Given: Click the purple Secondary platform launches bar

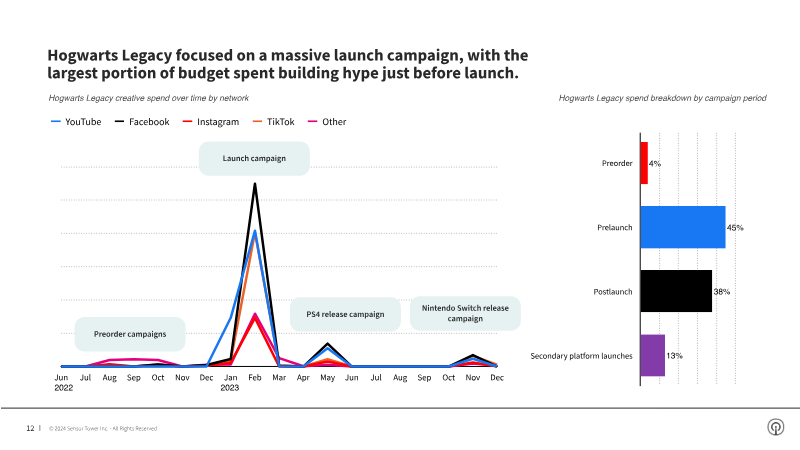Looking at the screenshot, I should [x=652, y=355].
